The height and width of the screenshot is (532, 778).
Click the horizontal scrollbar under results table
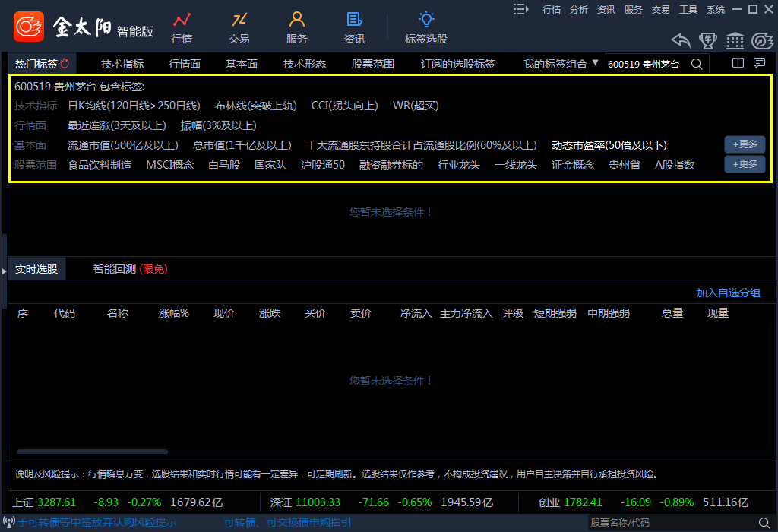[92, 451]
